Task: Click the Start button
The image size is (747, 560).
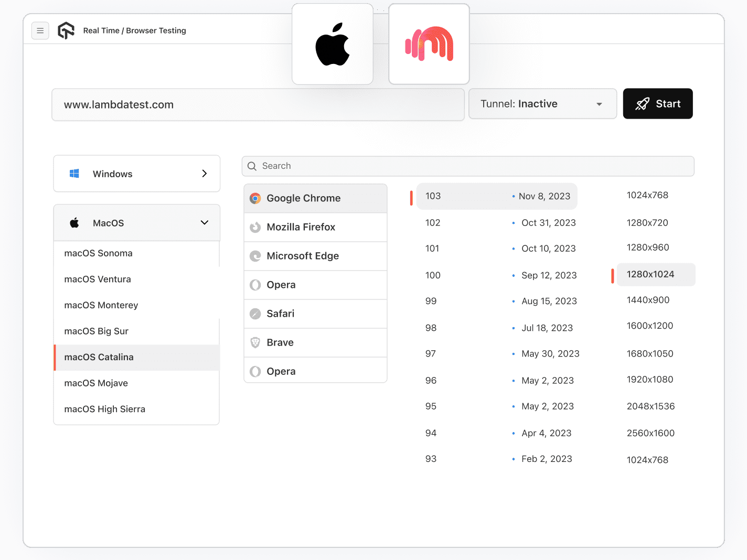Action: point(658,104)
